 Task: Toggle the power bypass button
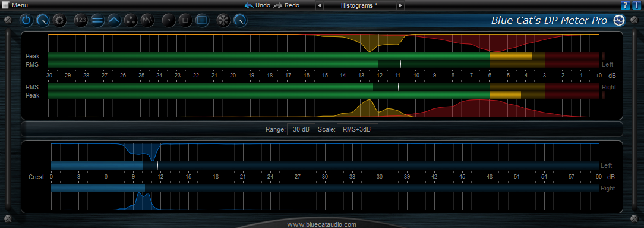(26, 20)
